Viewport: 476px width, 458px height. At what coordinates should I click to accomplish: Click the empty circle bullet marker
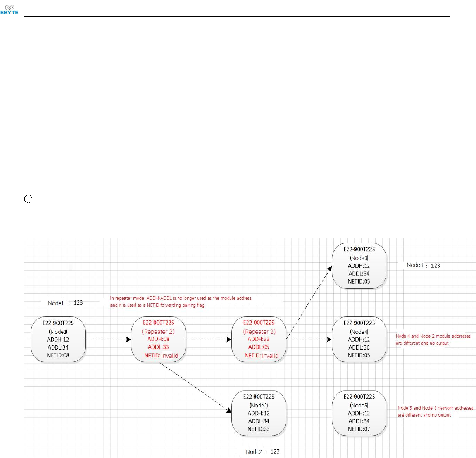pyautogui.click(x=28, y=199)
